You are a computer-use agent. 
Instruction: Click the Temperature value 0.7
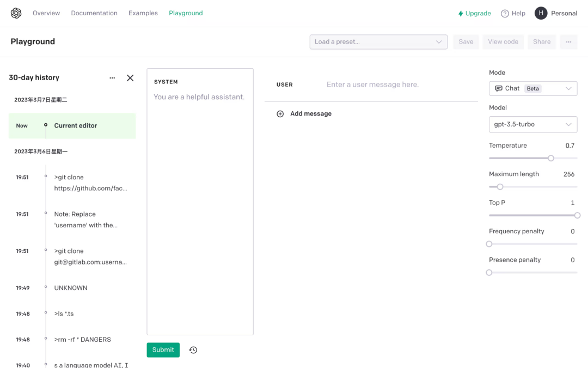coord(569,146)
